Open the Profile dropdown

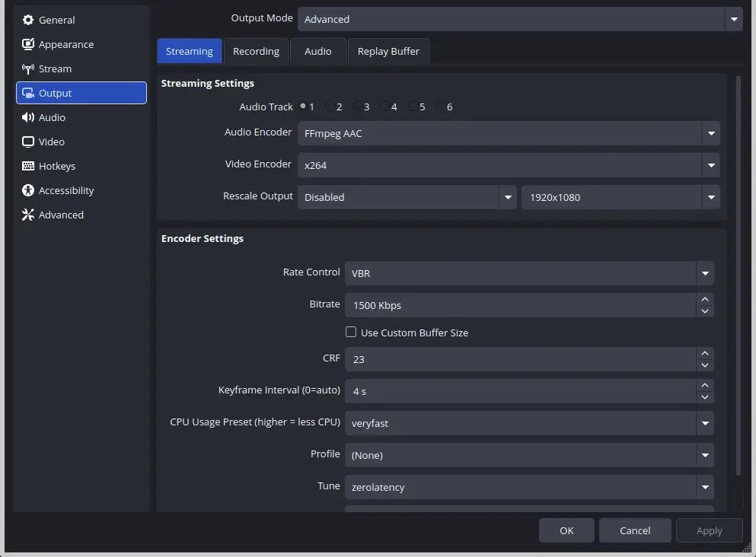[529, 455]
